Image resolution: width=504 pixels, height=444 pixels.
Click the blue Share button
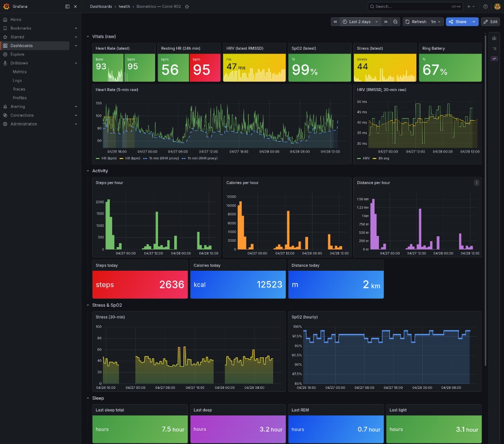458,22
